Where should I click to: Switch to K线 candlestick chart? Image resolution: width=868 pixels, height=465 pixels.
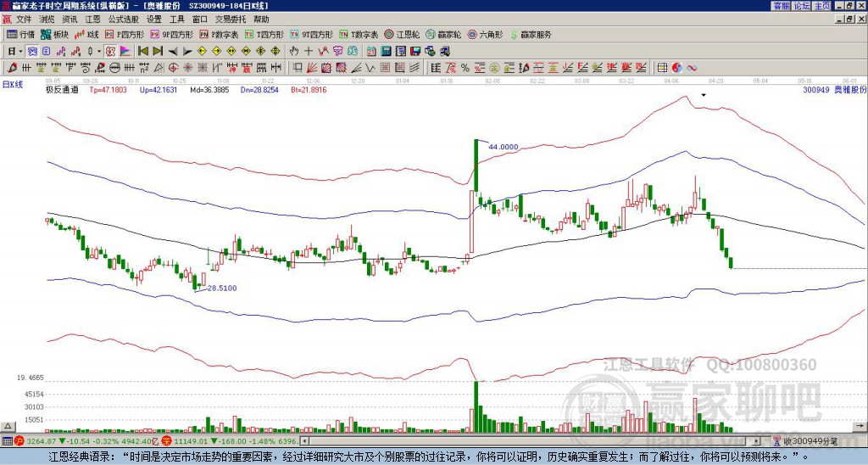(x=86, y=34)
